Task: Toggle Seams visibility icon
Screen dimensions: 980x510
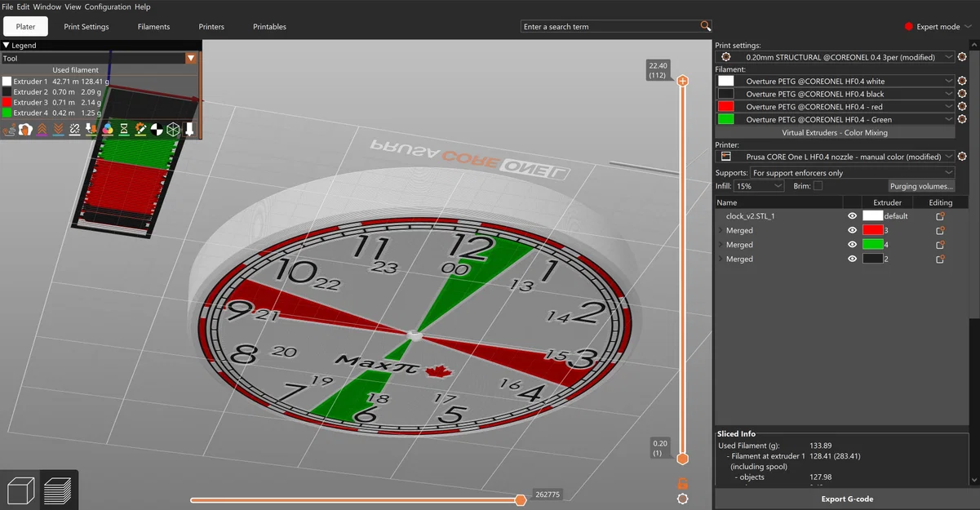Action: [x=75, y=130]
